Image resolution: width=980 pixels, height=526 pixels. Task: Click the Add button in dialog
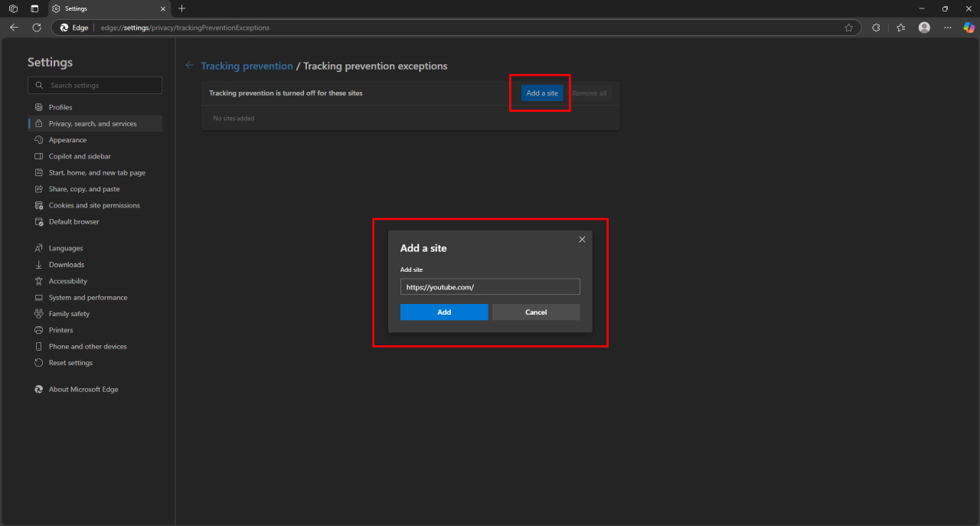click(x=444, y=312)
